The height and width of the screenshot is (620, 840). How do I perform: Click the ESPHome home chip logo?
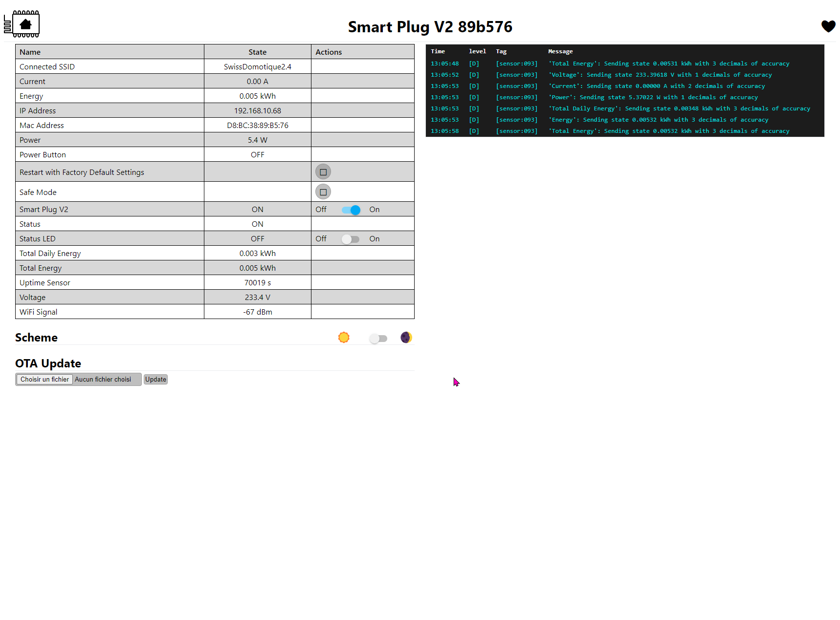pyautogui.click(x=22, y=24)
